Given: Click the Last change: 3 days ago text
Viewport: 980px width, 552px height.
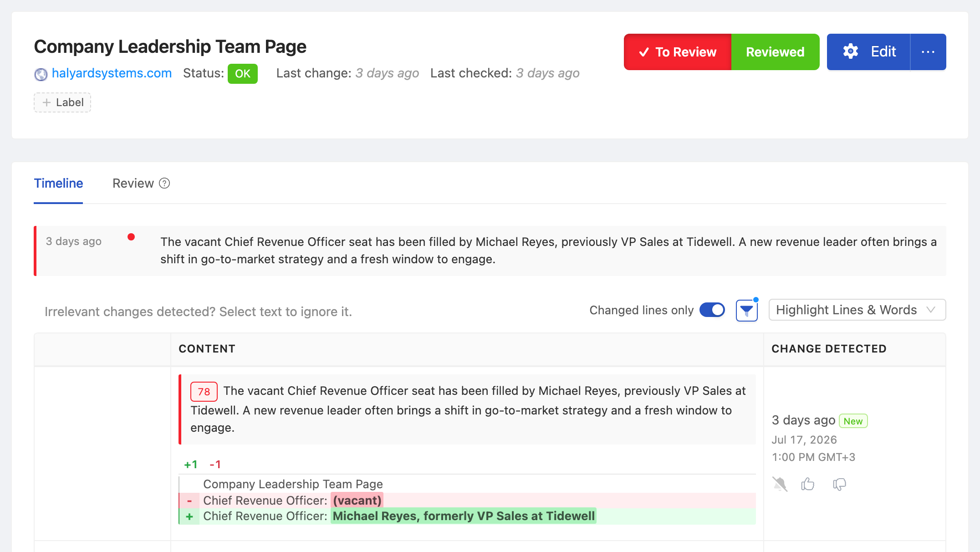Looking at the screenshot, I should 347,73.
